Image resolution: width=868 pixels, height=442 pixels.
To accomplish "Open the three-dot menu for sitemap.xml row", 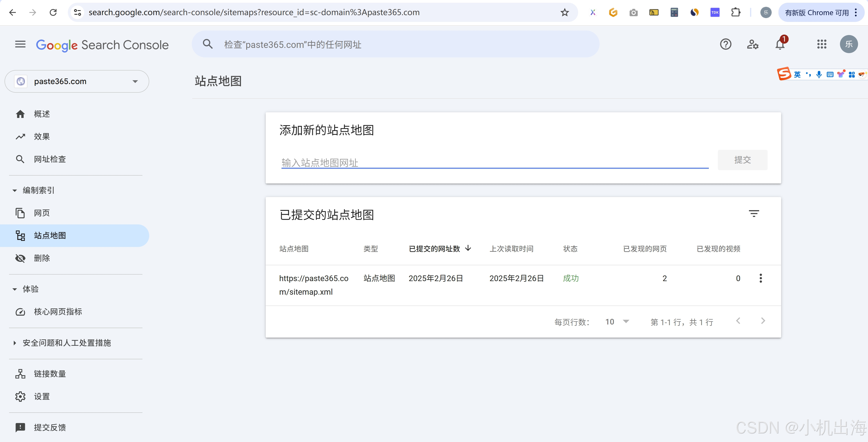I will tap(761, 278).
